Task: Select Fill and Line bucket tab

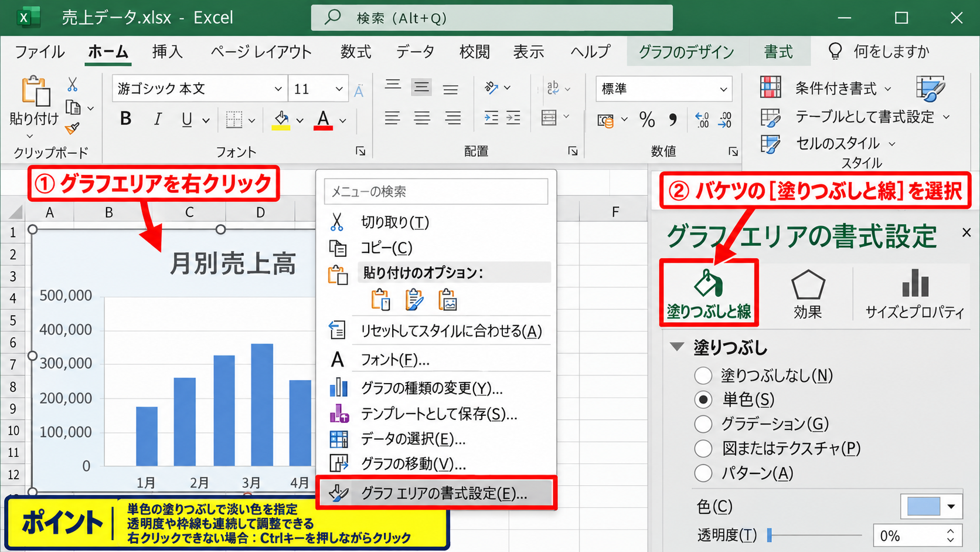Action: (709, 293)
